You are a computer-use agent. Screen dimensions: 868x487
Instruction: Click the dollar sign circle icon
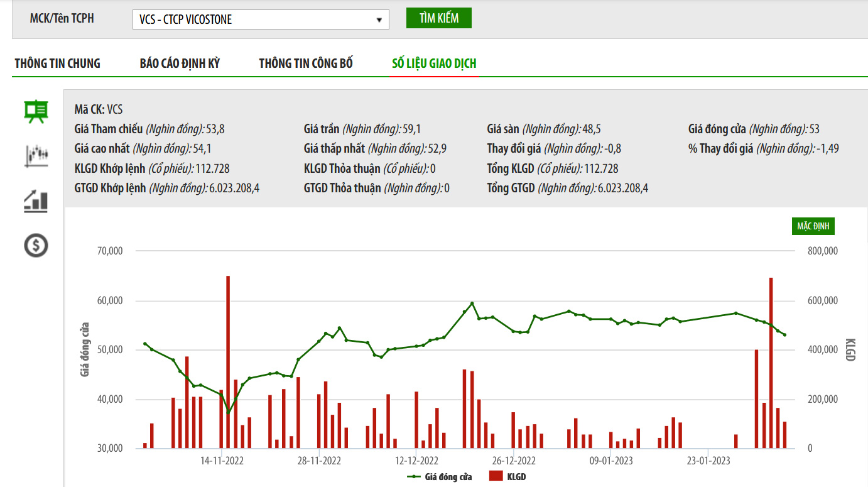coord(36,245)
